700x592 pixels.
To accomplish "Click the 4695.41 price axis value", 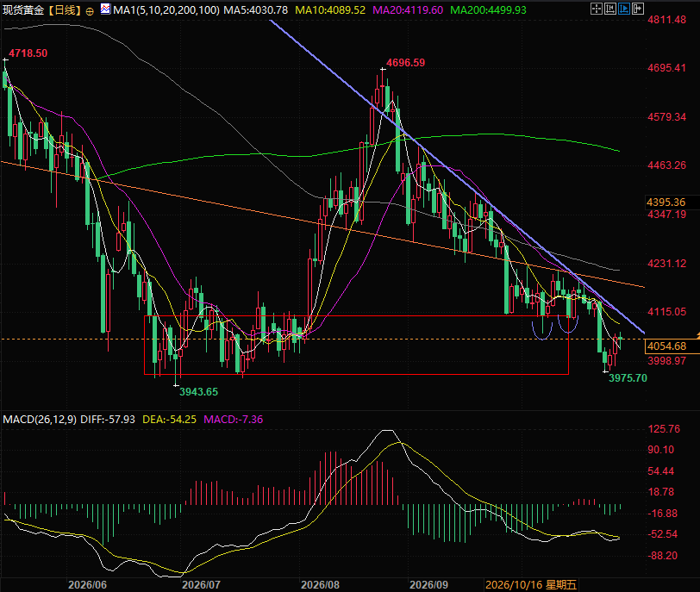I will [x=667, y=68].
